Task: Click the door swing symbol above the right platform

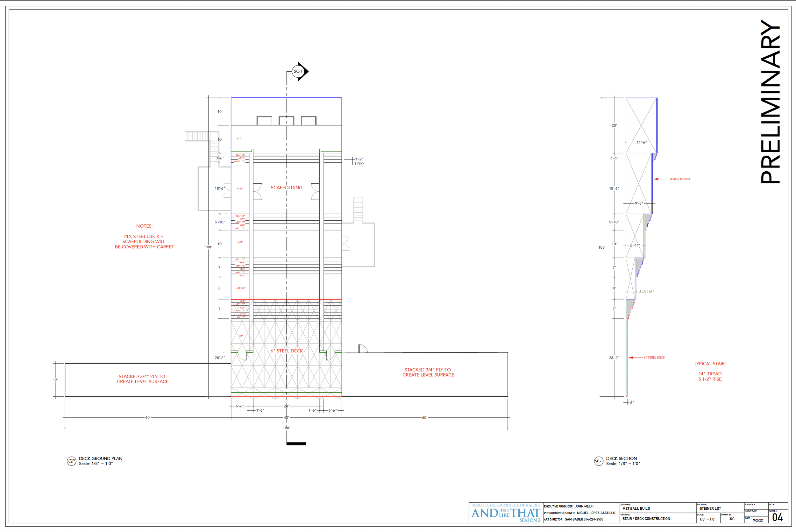Action: click(363, 349)
